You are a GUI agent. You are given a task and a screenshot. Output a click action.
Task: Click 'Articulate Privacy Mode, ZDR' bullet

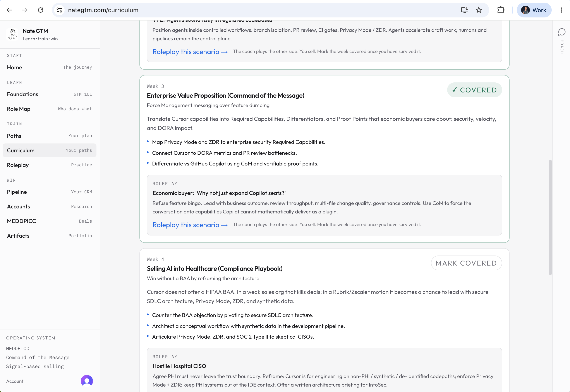click(x=233, y=337)
